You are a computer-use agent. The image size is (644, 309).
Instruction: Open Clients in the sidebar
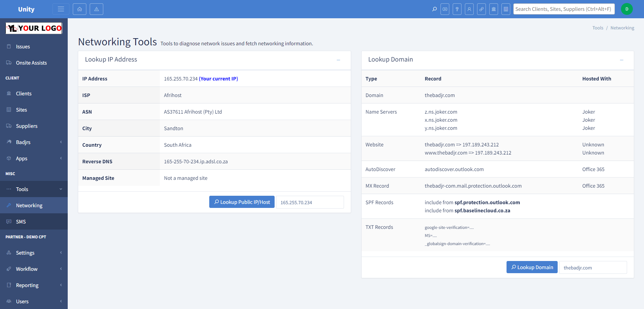pyautogui.click(x=34, y=94)
